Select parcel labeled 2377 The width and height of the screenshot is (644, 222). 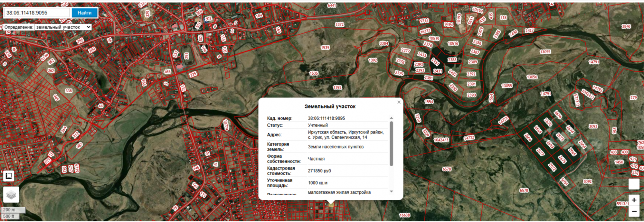click(x=405, y=51)
